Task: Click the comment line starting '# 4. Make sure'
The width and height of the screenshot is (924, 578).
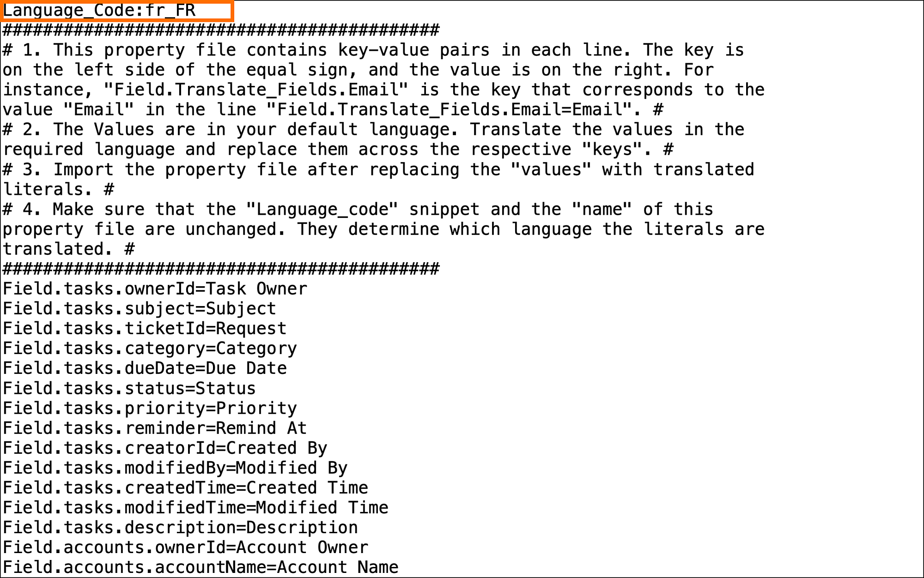Action: [358, 210]
